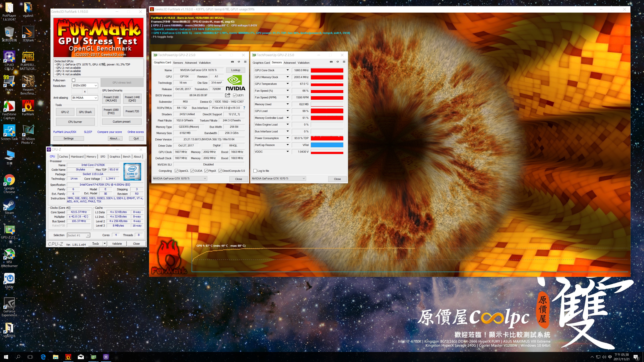644x362 pixels.
Task: Open GPU selector dropdown in GPU-Z Graphics Card window
Action: point(180,178)
